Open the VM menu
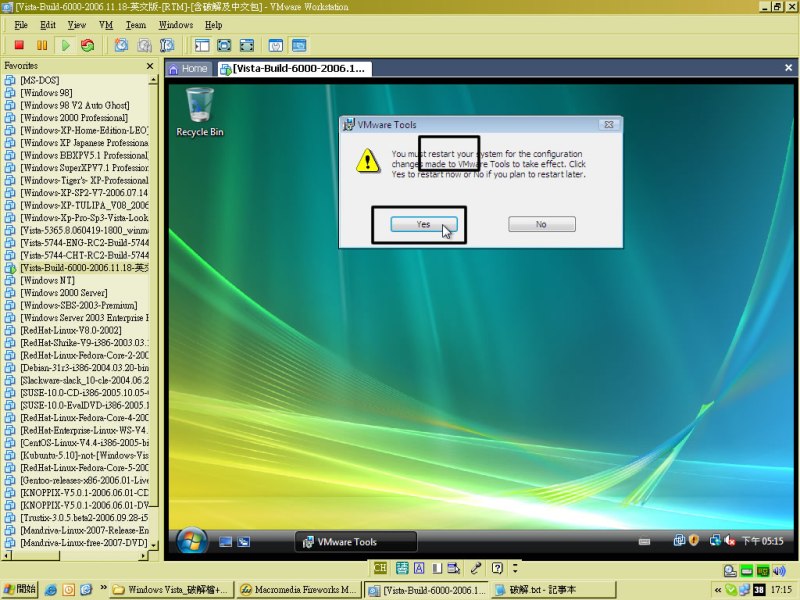 coord(106,25)
